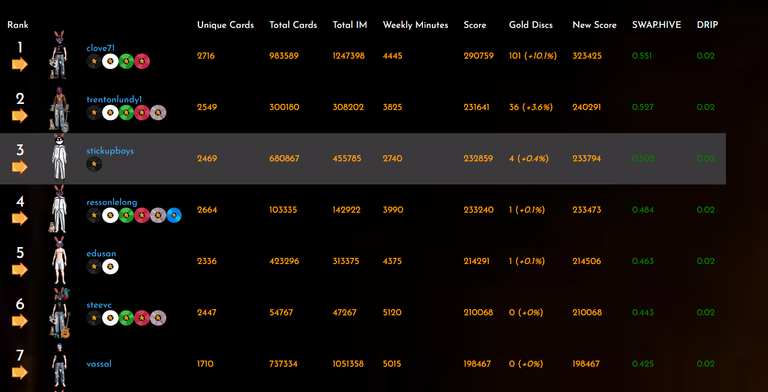Click trentonlundy1's avatar character
768x392 pixels.
pyautogui.click(x=59, y=109)
